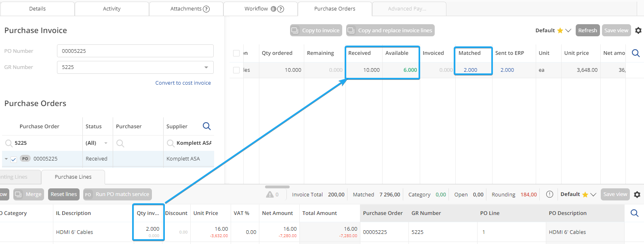Click the warning triangle icon
Image resolution: width=644 pixels, height=244 pixels.
pos(270,194)
